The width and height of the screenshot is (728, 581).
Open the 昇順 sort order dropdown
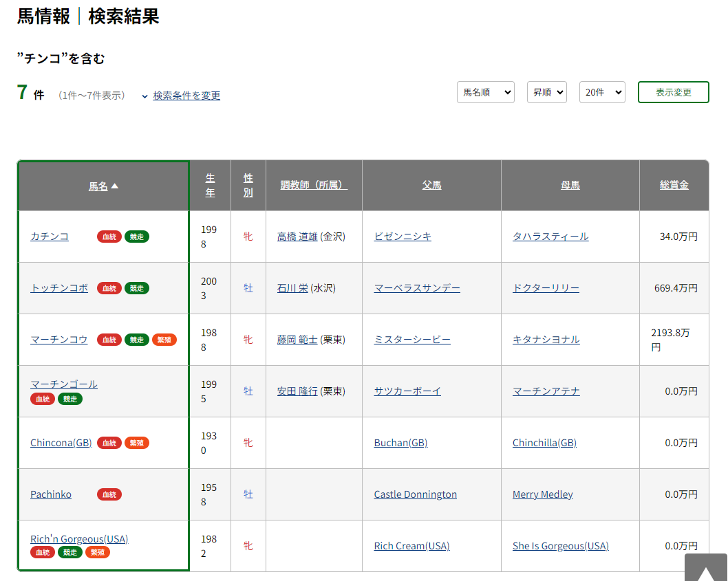coord(546,92)
